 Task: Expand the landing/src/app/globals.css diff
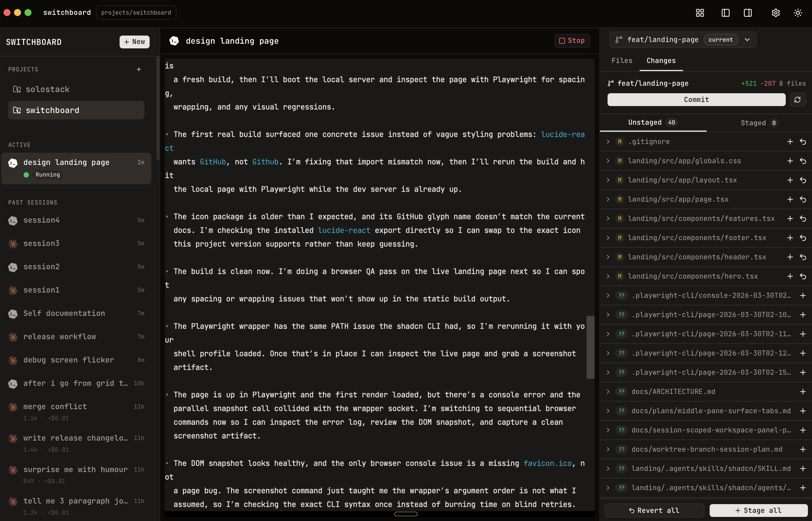[x=608, y=161]
